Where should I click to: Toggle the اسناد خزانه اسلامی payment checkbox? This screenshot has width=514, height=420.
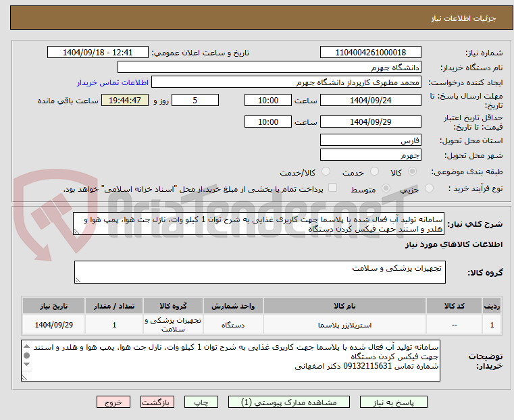(x=333, y=188)
